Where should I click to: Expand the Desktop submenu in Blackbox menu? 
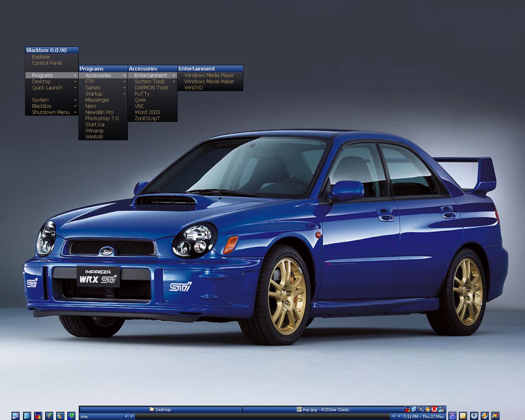point(52,82)
